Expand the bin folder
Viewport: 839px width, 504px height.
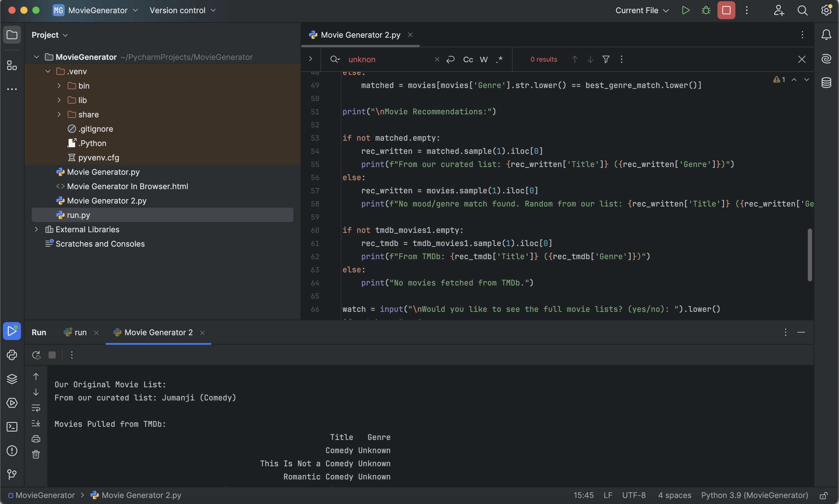[x=59, y=86]
